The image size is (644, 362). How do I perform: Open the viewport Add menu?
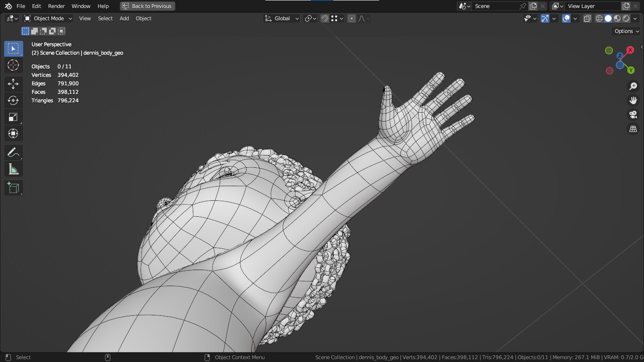pyautogui.click(x=124, y=18)
